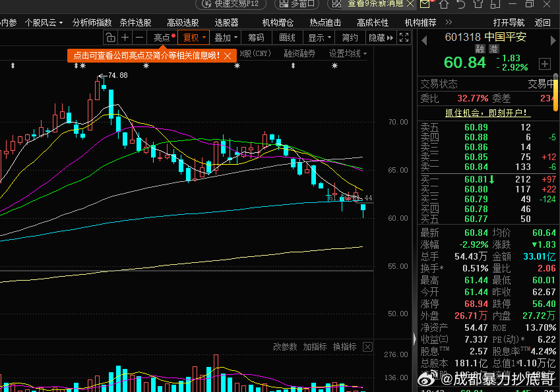This screenshot has width=560, height=392.
Task: Open the 分析师指数 menu
Action: (92, 22)
